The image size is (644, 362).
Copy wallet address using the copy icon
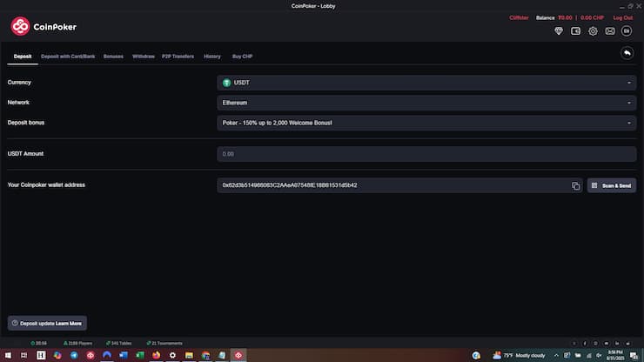click(575, 185)
